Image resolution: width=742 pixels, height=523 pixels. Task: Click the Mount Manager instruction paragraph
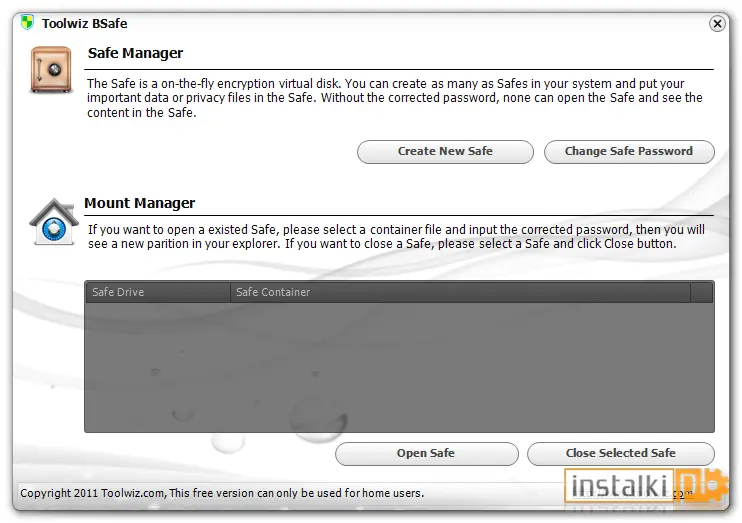(x=396, y=237)
